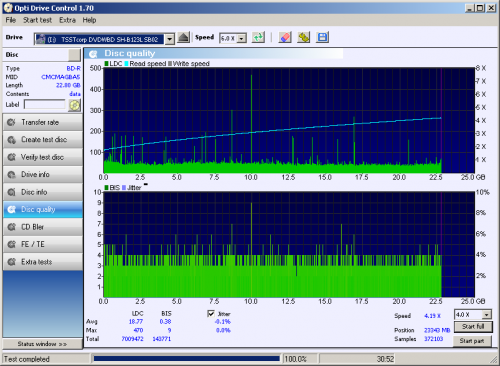Click the Start part button
This screenshot has height=366, width=500.
click(472, 341)
